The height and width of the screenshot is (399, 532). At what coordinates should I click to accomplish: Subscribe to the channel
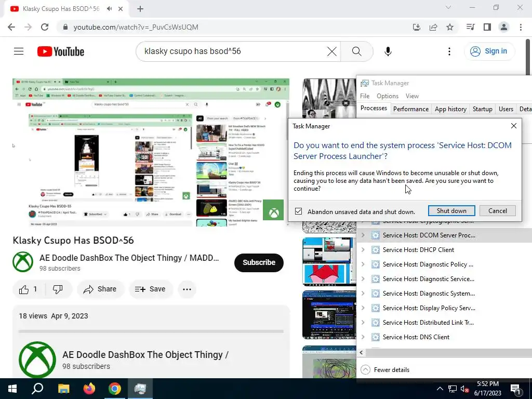click(x=259, y=262)
